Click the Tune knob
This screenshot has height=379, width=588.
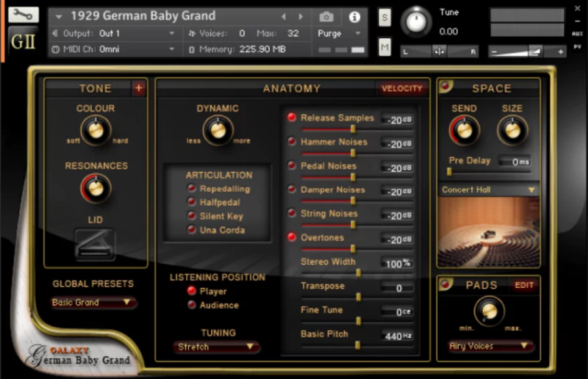416,22
